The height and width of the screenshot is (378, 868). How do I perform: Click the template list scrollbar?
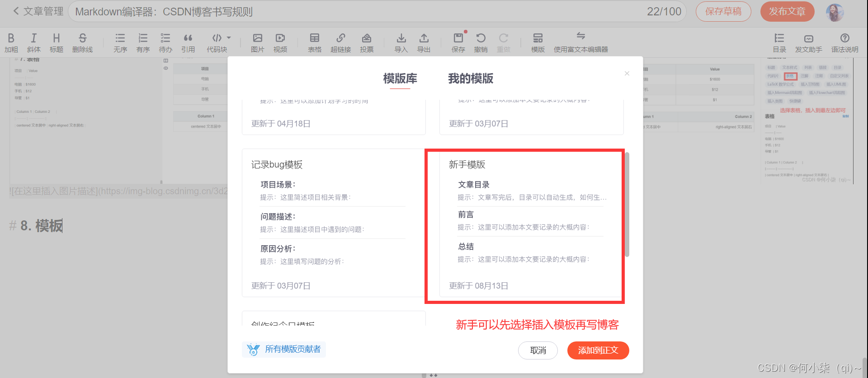pyautogui.click(x=627, y=205)
